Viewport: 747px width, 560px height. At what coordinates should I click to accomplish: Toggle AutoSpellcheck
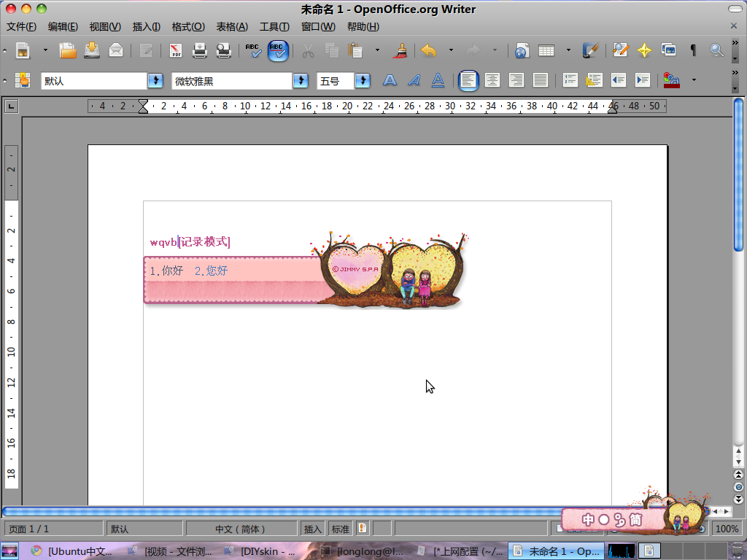pyautogui.click(x=278, y=50)
